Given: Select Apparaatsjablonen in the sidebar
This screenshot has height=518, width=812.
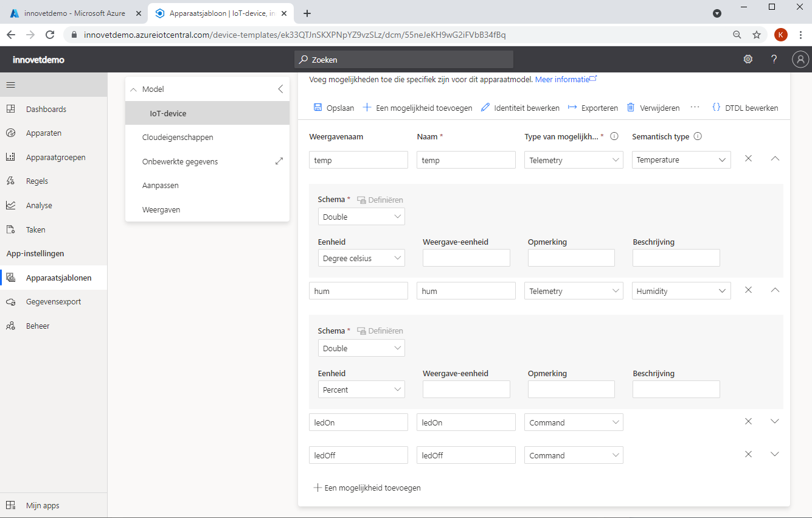Looking at the screenshot, I should point(54,278).
